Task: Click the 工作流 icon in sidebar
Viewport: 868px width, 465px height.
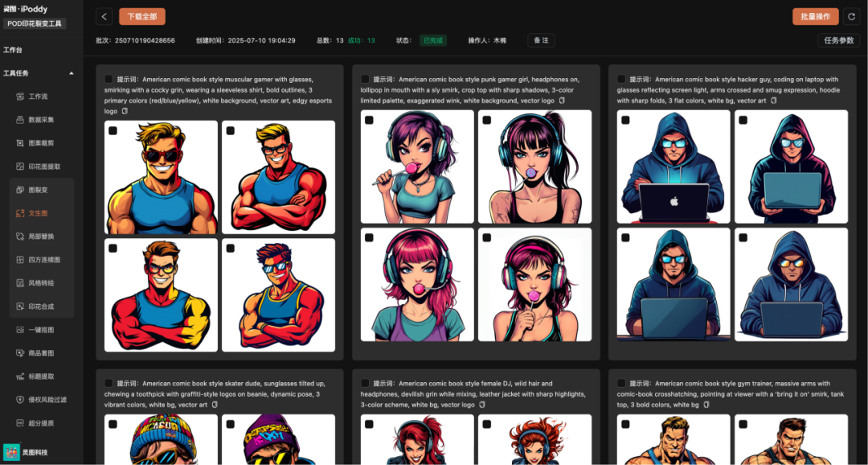Action: point(21,97)
